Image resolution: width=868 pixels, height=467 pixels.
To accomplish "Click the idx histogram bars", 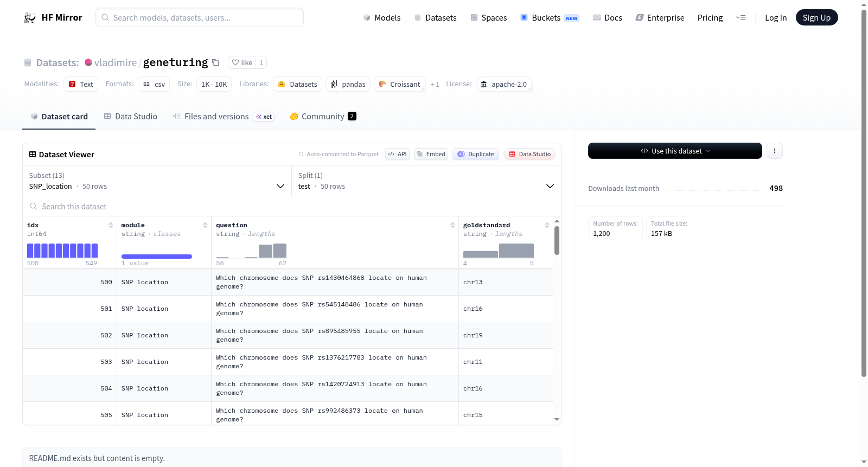I will click(62, 250).
